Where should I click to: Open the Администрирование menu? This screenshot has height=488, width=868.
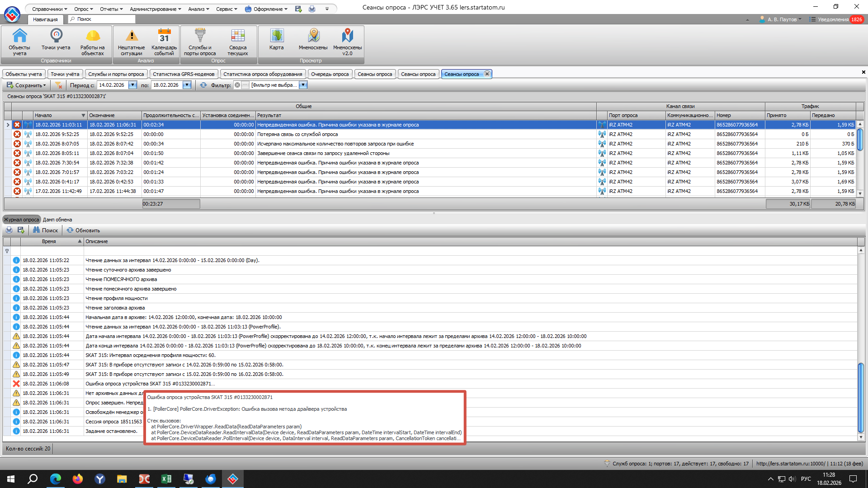pyautogui.click(x=155, y=9)
